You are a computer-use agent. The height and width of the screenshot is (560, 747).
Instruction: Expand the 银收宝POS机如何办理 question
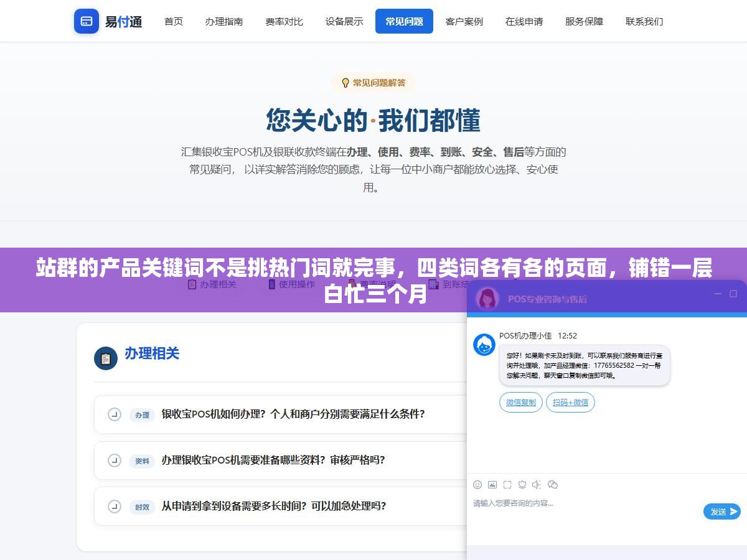pyautogui.click(x=281, y=414)
